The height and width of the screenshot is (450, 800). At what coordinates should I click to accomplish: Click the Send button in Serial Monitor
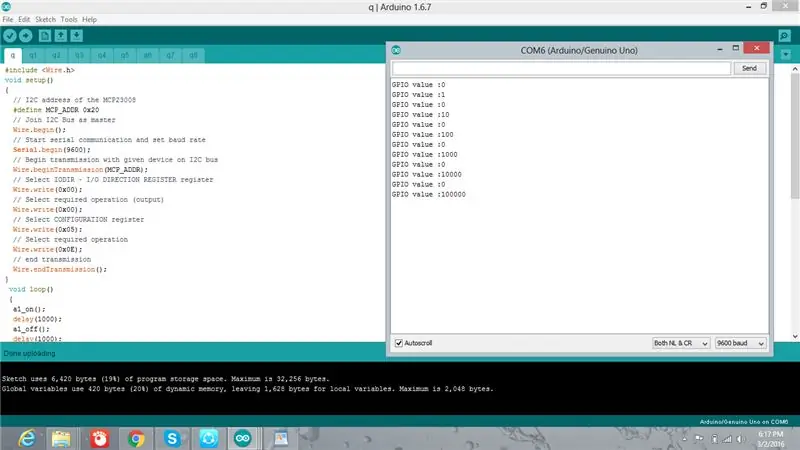(x=749, y=68)
